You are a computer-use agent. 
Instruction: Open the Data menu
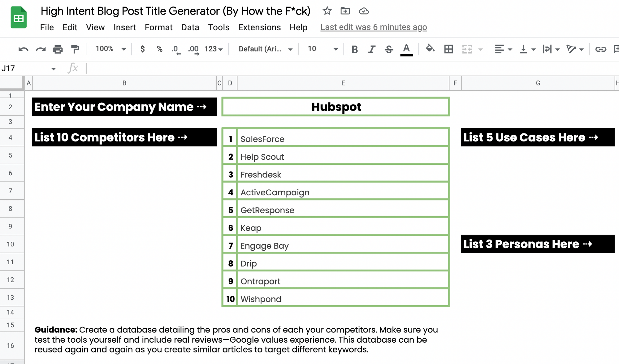click(190, 27)
